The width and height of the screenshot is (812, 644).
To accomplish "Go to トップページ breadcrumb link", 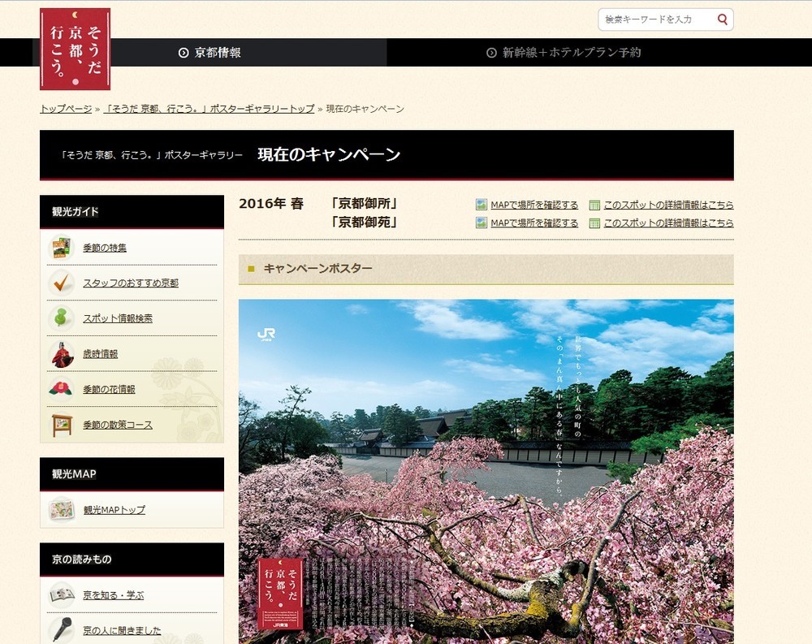I will 66,109.
